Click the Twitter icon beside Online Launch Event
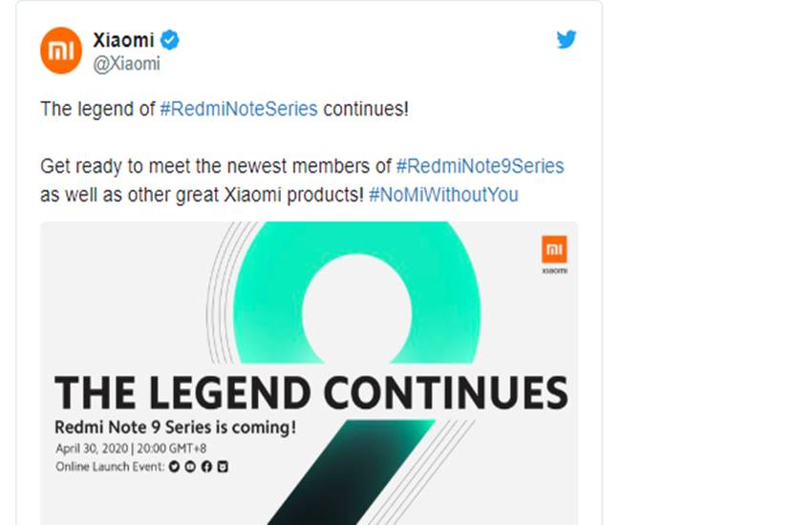 [x=174, y=467]
